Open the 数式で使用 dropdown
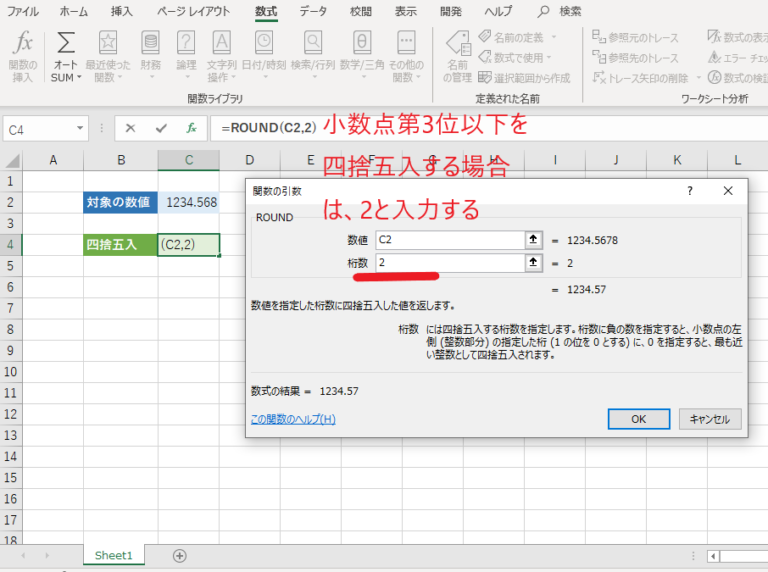Screen dimensions: 768x572 (x=549, y=58)
